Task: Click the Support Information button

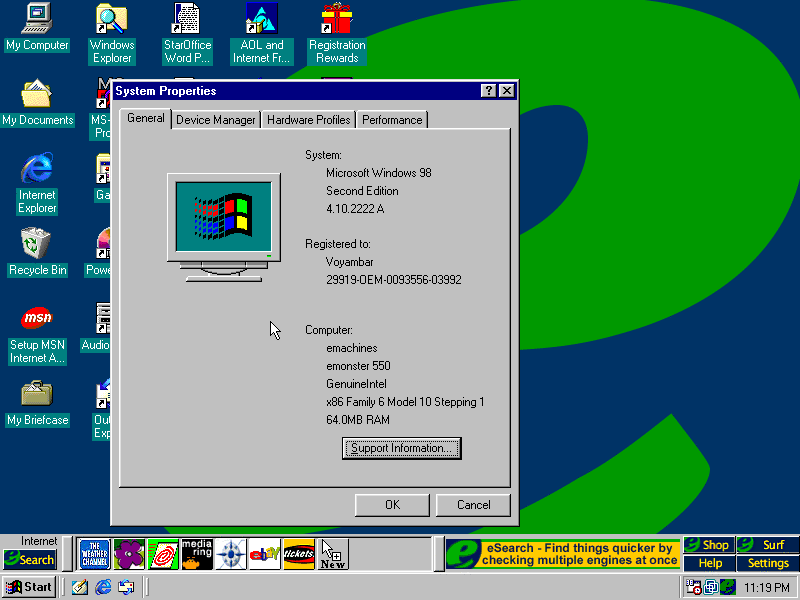Action: click(x=401, y=448)
